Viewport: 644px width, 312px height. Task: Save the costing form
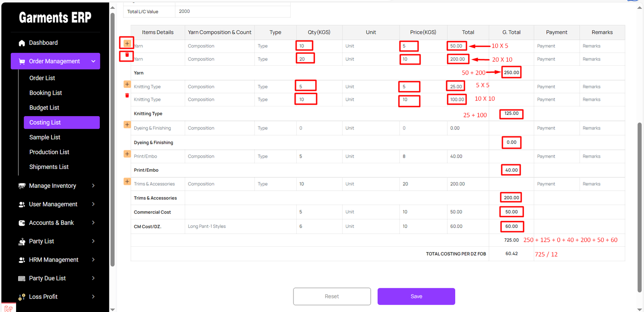pos(416,296)
